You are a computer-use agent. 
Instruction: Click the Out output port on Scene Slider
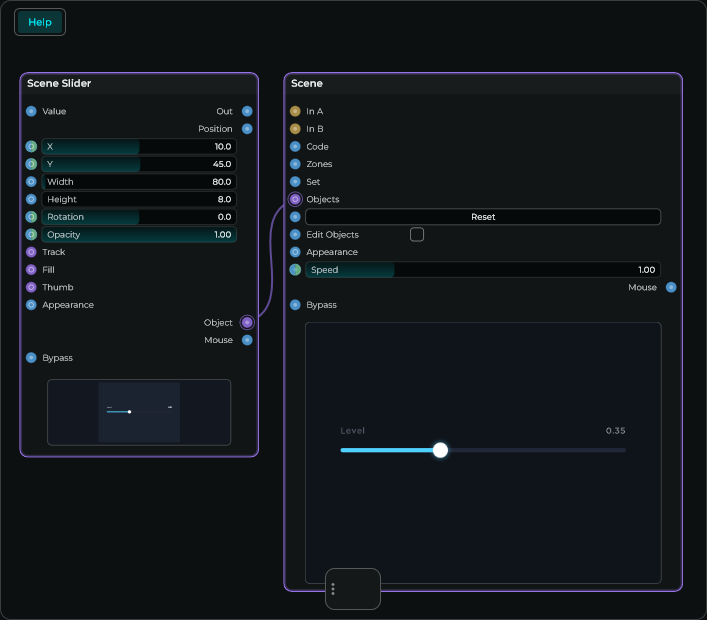tap(247, 111)
